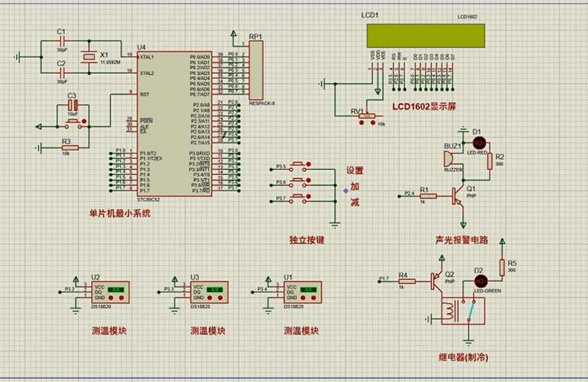Click the relay coil component

449,311
